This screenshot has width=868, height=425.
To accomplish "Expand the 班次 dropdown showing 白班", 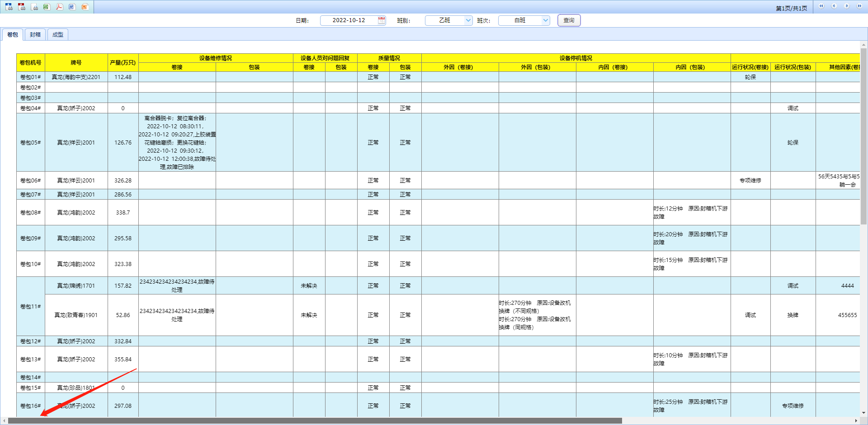I will click(x=546, y=20).
